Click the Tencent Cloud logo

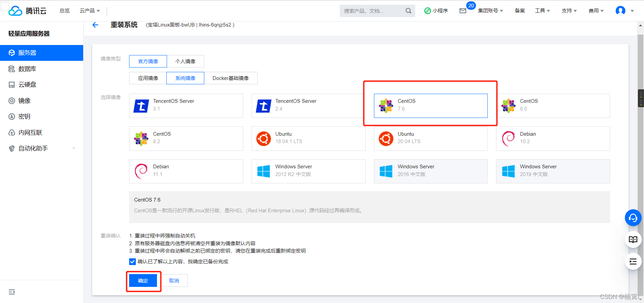click(28, 11)
